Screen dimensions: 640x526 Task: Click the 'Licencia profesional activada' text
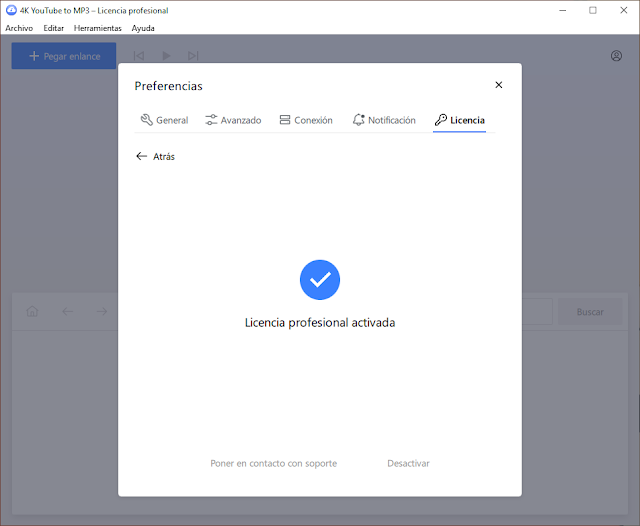[x=320, y=323]
